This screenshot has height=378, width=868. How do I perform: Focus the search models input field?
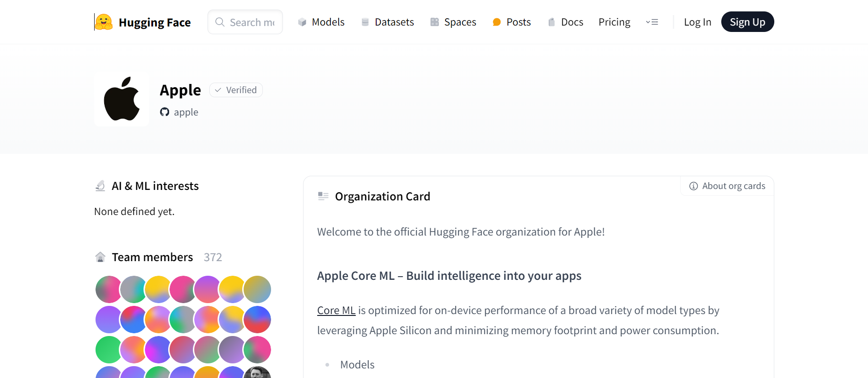point(252,22)
